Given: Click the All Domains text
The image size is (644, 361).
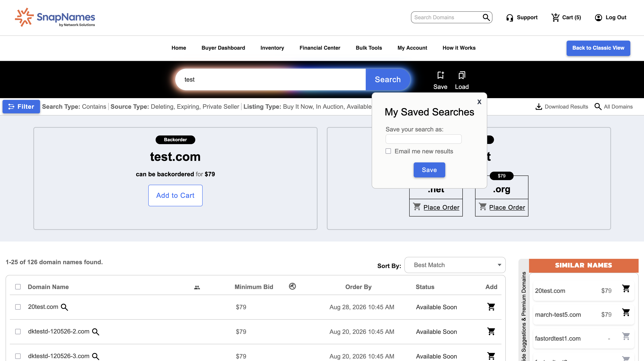Looking at the screenshot, I should (x=618, y=107).
